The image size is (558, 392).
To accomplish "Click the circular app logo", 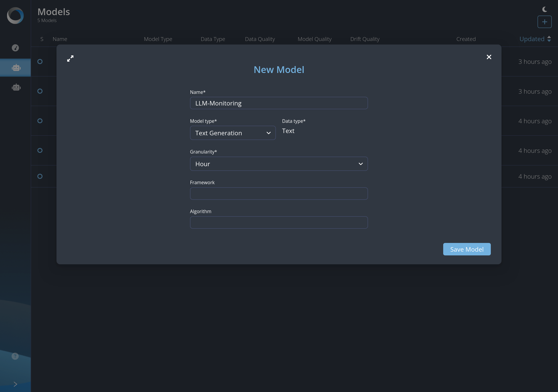I will point(15,16).
